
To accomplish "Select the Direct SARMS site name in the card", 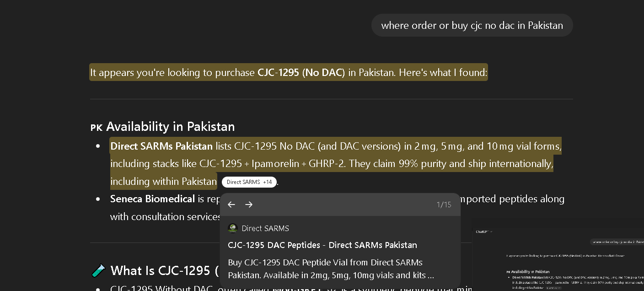I will coord(265,228).
